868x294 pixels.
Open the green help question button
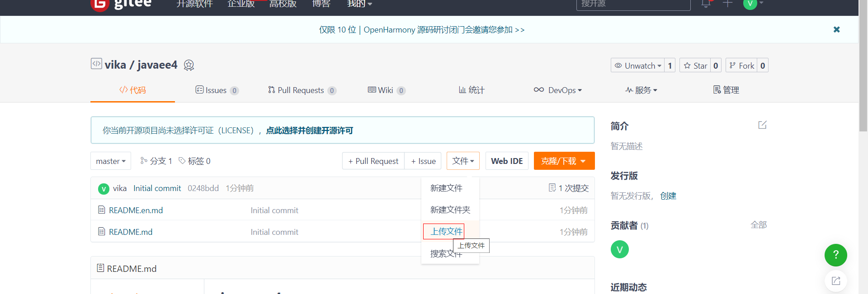[836, 255]
